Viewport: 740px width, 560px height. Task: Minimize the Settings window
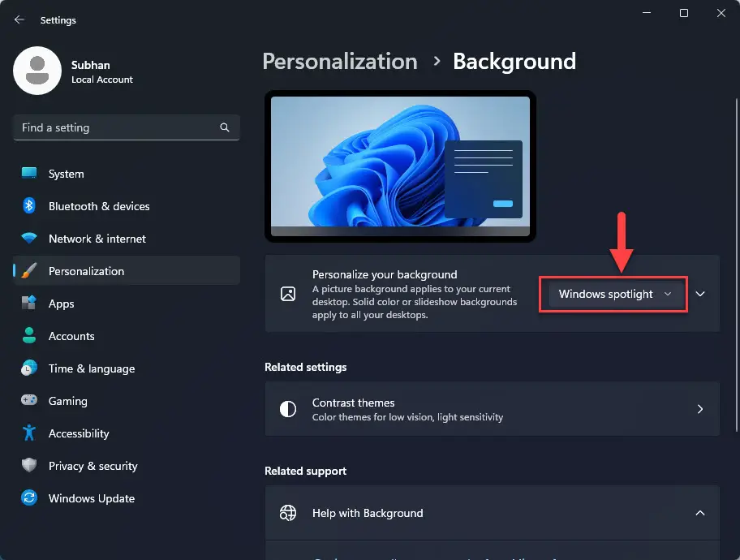647,13
